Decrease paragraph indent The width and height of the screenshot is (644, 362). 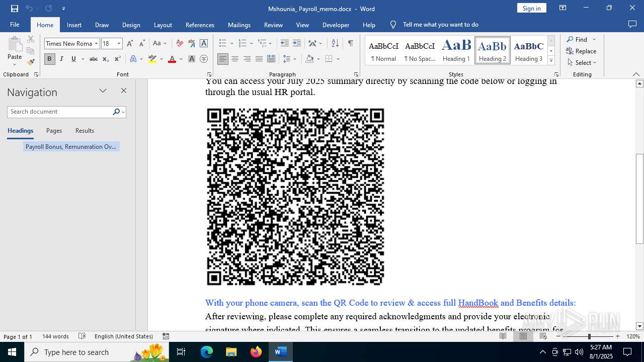coord(285,43)
